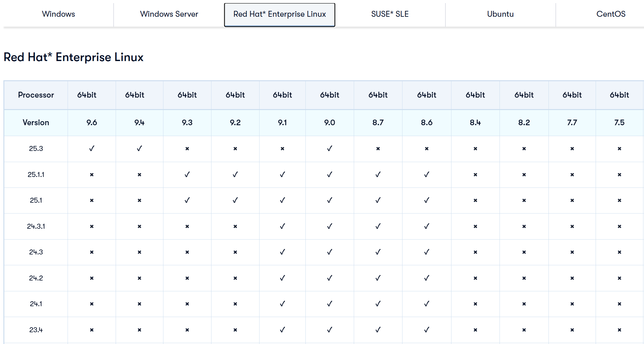The width and height of the screenshot is (644, 344).
Task: Click the Version 9.0 column header
Action: point(329,122)
